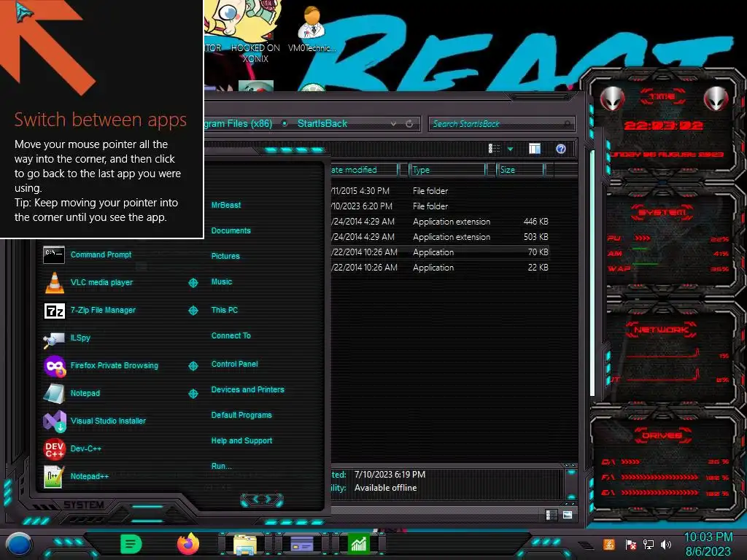The height and width of the screenshot is (560, 747).
Task: Open VM0Technic desktop shortcut
Action: 312,28
